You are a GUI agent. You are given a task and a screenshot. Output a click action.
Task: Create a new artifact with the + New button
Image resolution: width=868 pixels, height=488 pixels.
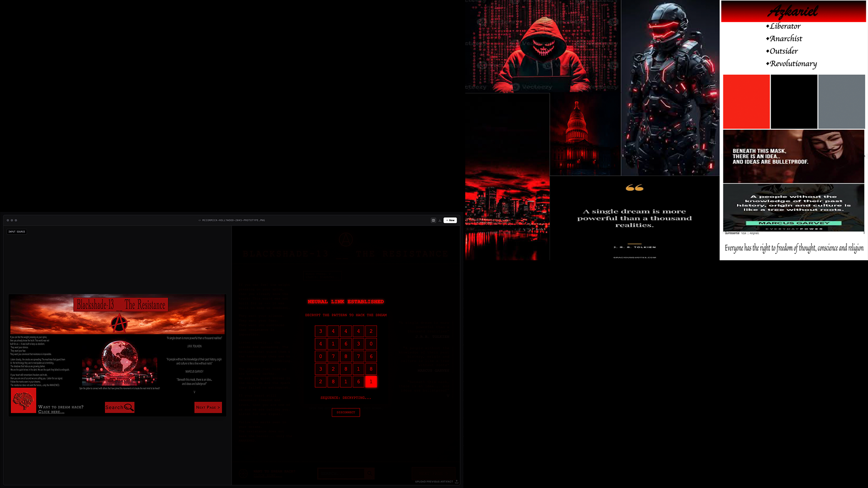click(x=450, y=221)
